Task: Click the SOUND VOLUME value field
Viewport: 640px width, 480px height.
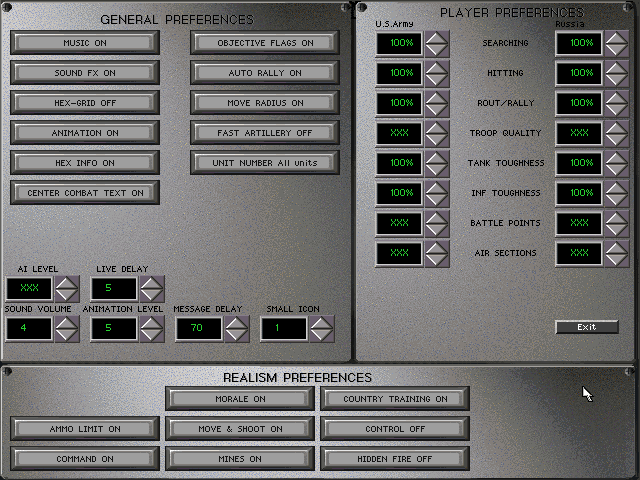Action: 29,329
